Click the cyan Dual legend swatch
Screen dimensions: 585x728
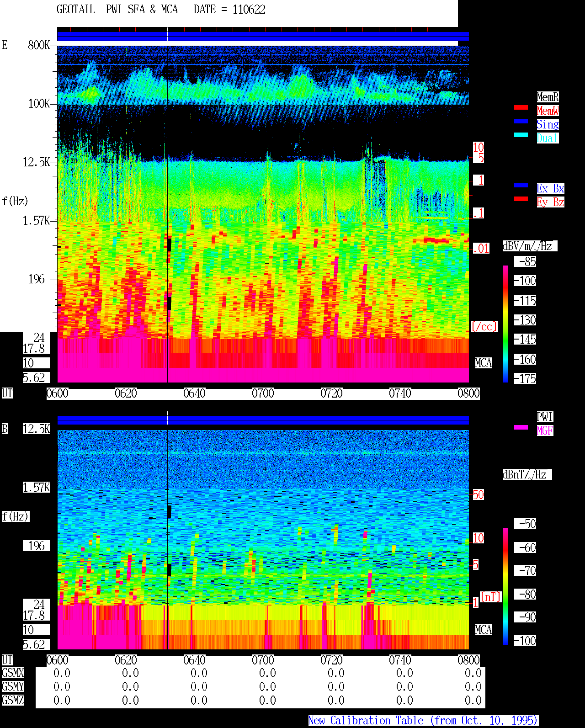pos(521,135)
